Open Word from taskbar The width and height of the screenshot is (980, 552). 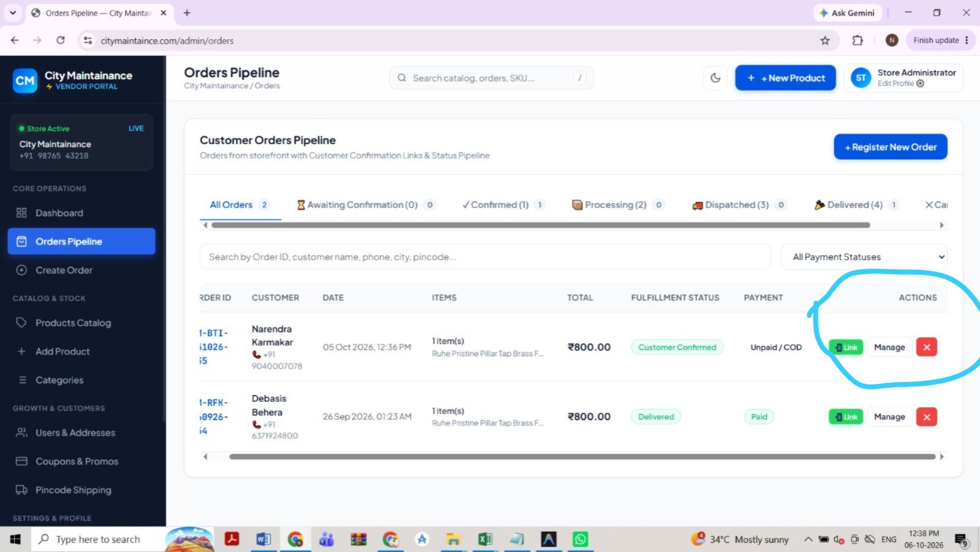[263, 539]
